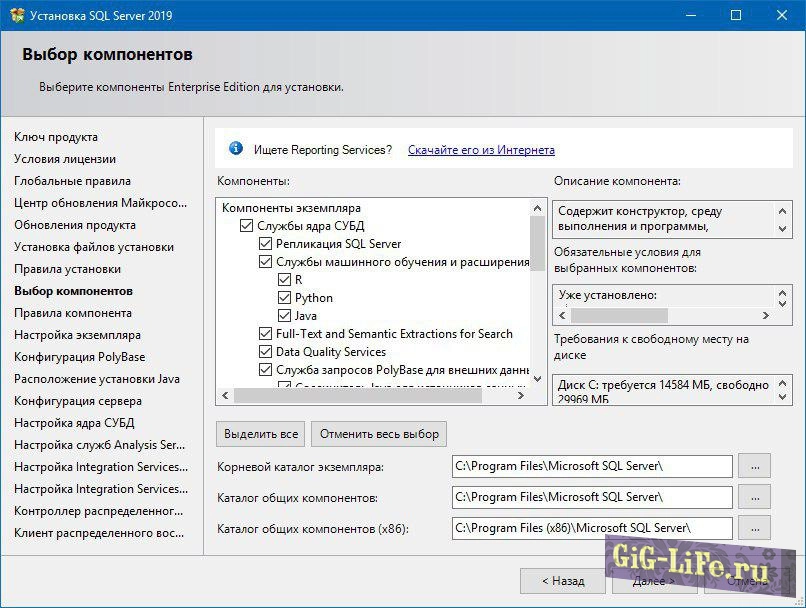Open the Скачайте его из Интернета link
The height and width of the screenshot is (608, 806).
481,150
